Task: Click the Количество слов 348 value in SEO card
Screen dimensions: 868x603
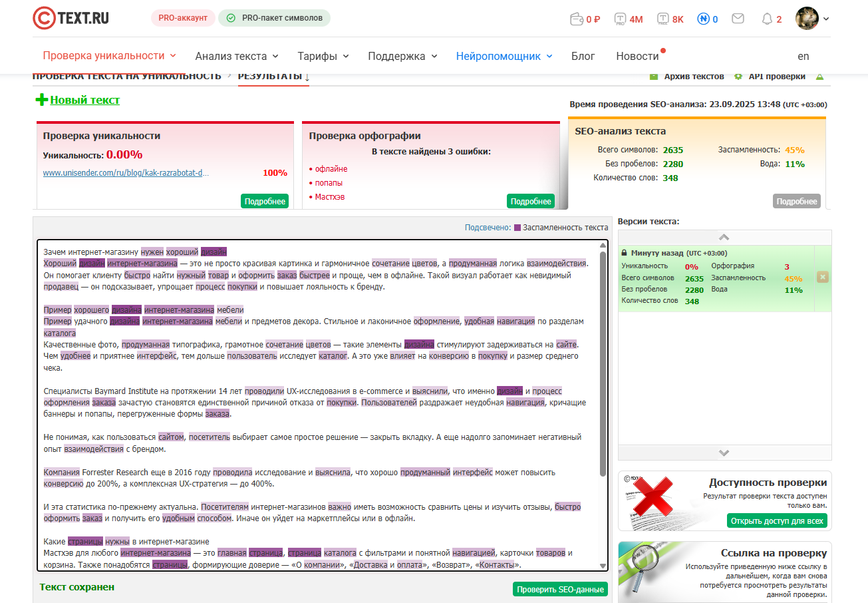Action: pyautogui.click(x=670, y=178)
